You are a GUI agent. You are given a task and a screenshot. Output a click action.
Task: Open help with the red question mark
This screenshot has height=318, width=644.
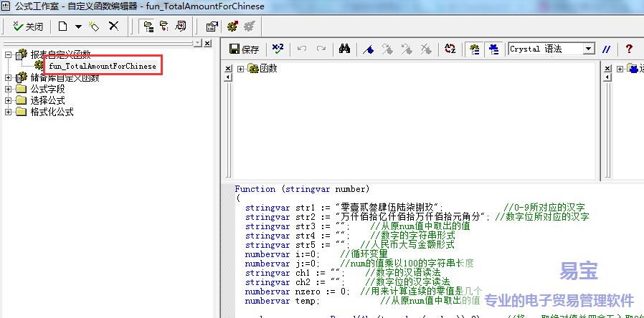(629, 49)
